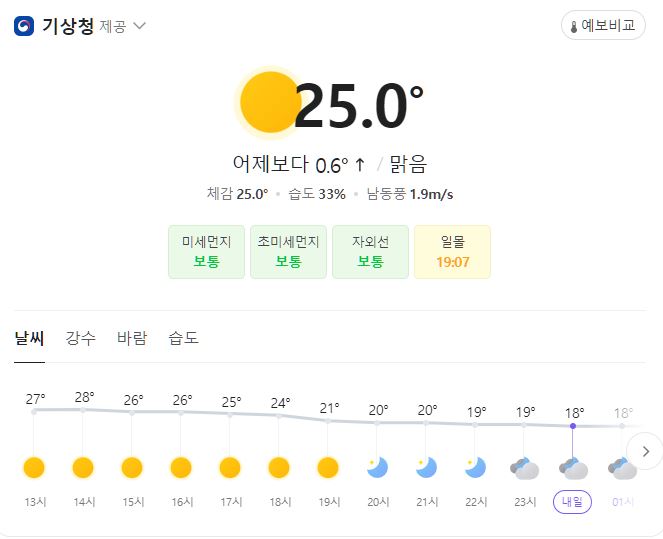Click the 내일 marker label
The width and height of the screenshot is (663, 539).
573,502
